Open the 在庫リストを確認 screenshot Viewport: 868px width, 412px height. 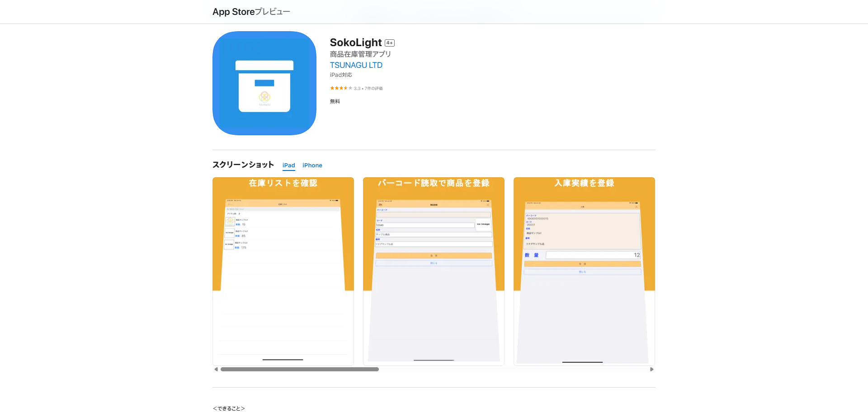283,271
